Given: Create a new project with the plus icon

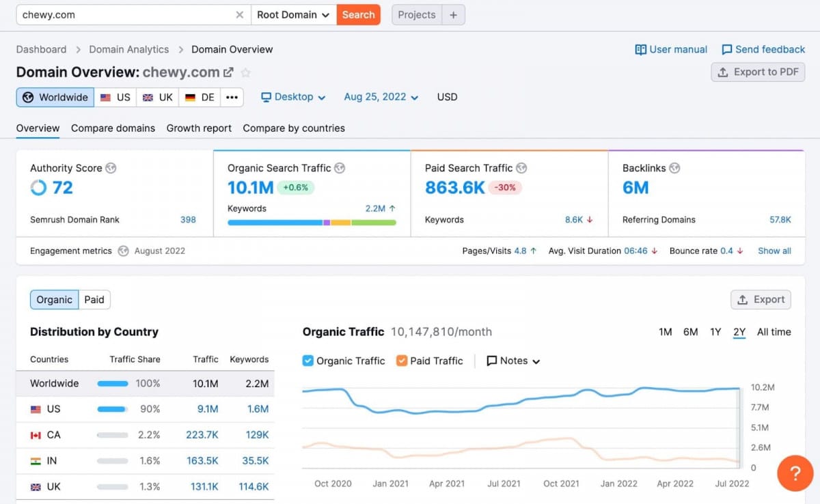Looking at the screenshot, I should click(x=454, y=14).
